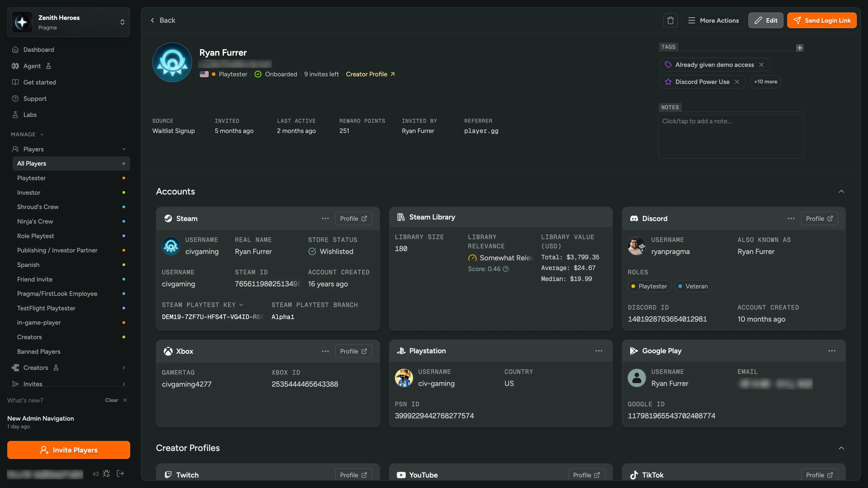868x488 pixels.
Task: Collapse the Accounts section
Action: pos(841,191)
